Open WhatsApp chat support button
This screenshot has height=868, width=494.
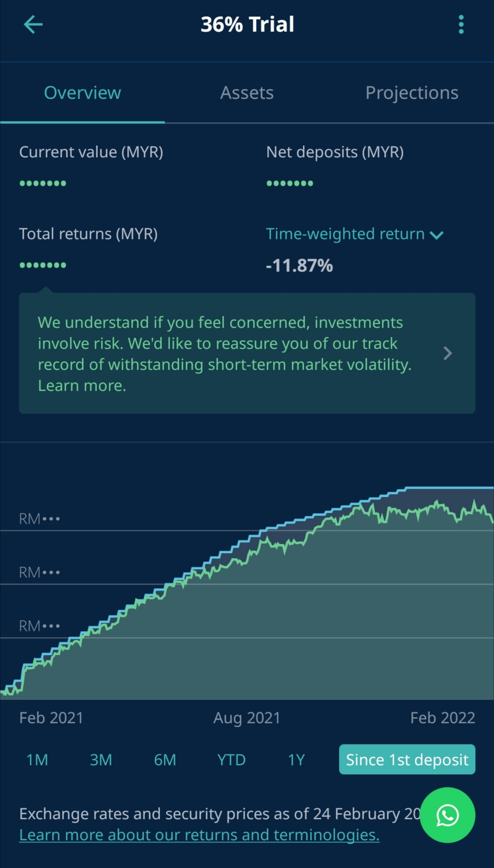[x=447, y=815]
